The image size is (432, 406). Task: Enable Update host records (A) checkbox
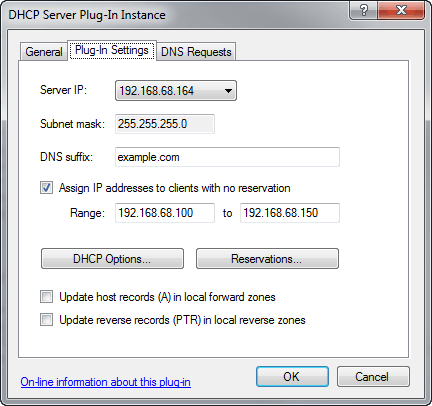click(x=46, y=297)
